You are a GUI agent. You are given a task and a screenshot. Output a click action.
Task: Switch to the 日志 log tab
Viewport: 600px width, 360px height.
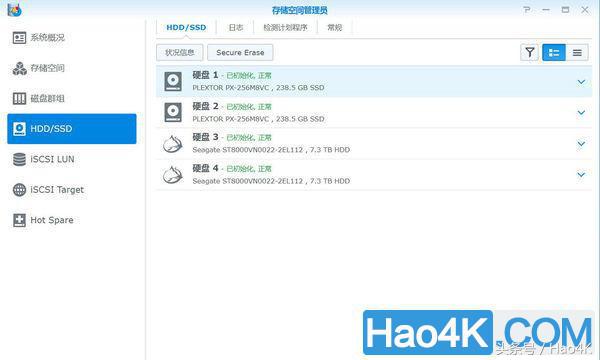pyautogui.click(x=236, y=28)
